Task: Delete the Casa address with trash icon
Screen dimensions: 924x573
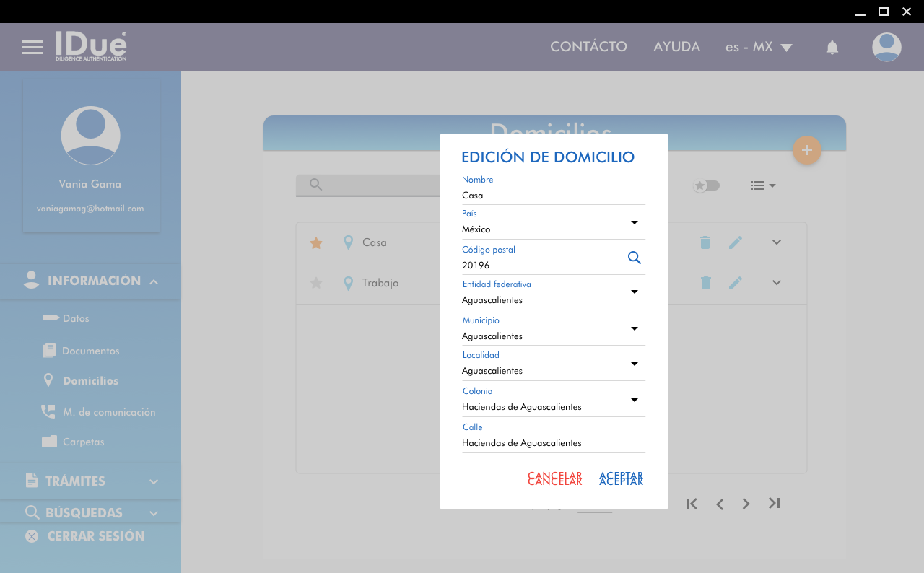Action: pos(705,242)
